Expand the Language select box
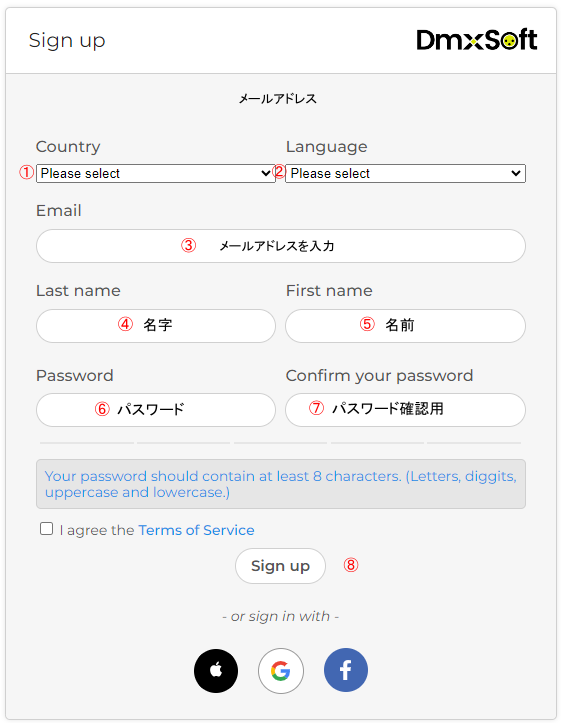The width and height of the screenshot is (562, 725). [405, 173]
